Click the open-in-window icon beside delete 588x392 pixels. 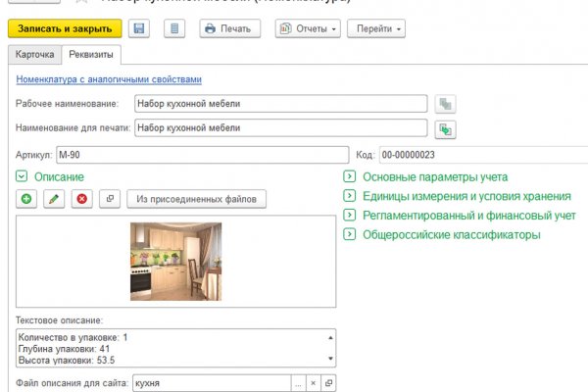(110, 199)
